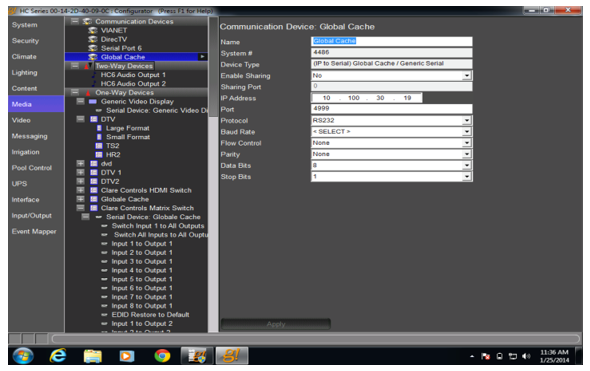
Task: Click the Name input field
Action: click(x=392, y=41)
